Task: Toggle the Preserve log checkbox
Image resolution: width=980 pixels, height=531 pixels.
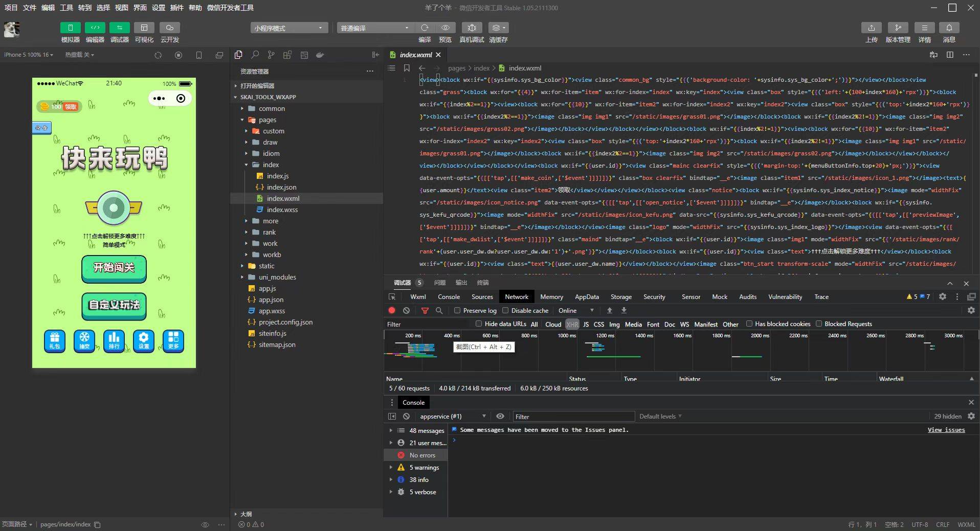Action: coord(457,310)
